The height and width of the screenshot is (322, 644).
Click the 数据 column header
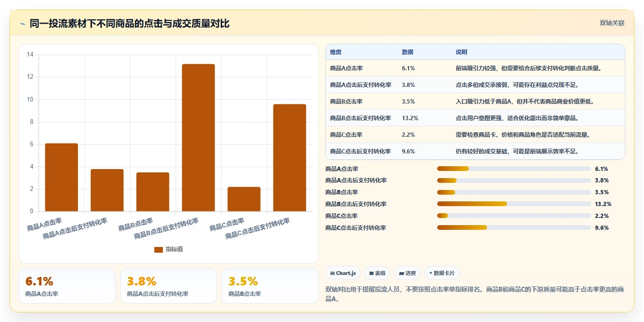pyautogui.click(x=408, y=52)
